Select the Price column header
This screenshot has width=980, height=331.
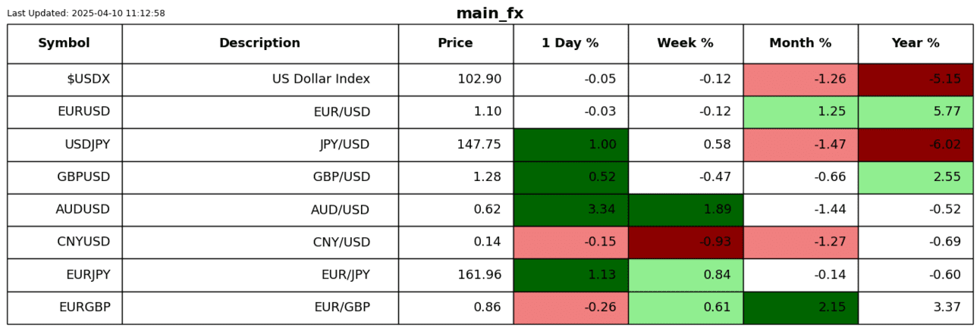[x=455, y=43]
